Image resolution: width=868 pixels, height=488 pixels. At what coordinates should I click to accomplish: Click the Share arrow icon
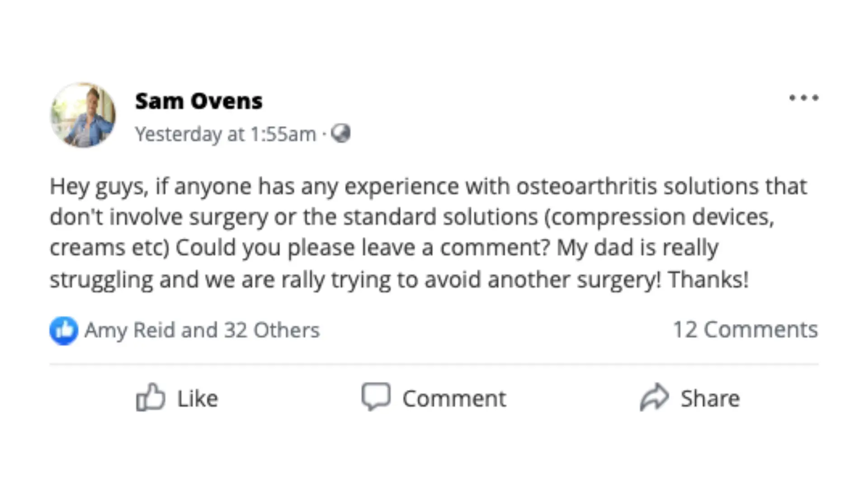[x=654, y=397]
